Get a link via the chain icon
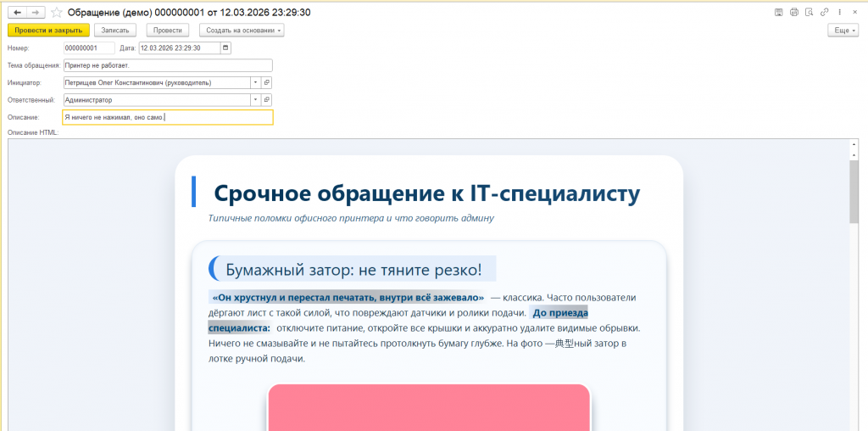868x431 pixels. pos(824,12)
